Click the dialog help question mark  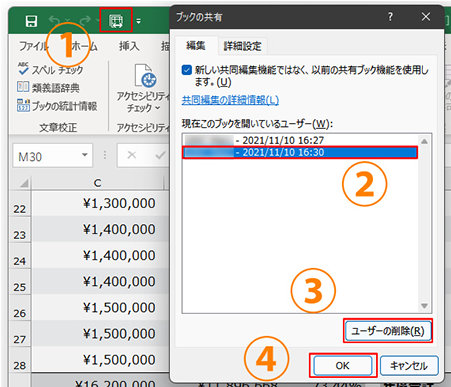tap(390, 17)
